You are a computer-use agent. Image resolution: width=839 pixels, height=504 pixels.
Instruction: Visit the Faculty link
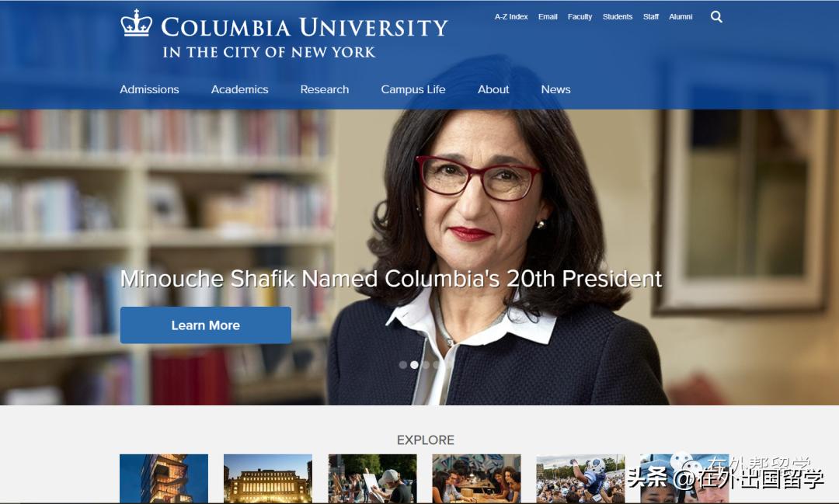580,17
